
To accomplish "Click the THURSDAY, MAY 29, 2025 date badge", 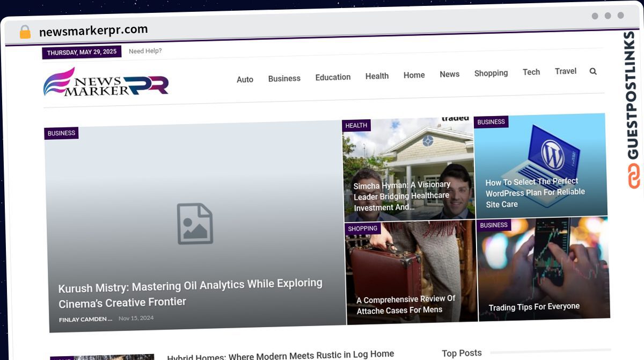I will tap(82, 53).
